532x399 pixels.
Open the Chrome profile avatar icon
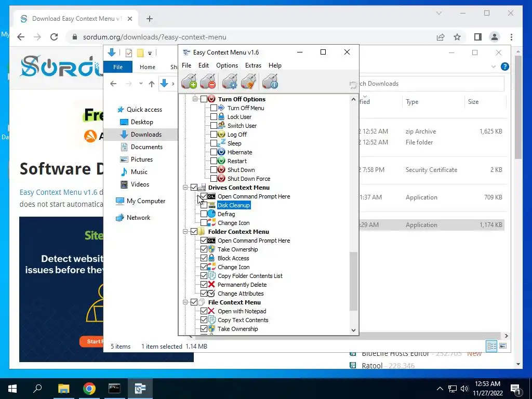[x=495, y=37]
